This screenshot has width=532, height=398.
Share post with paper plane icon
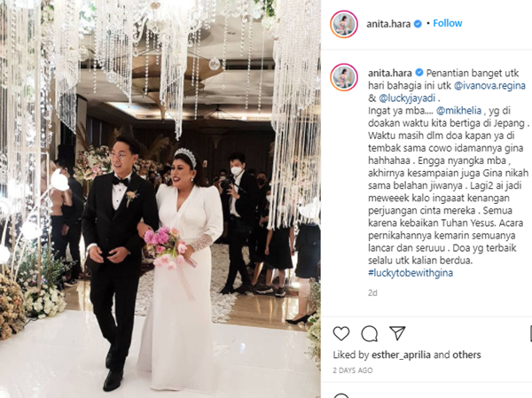click(397, 333)
